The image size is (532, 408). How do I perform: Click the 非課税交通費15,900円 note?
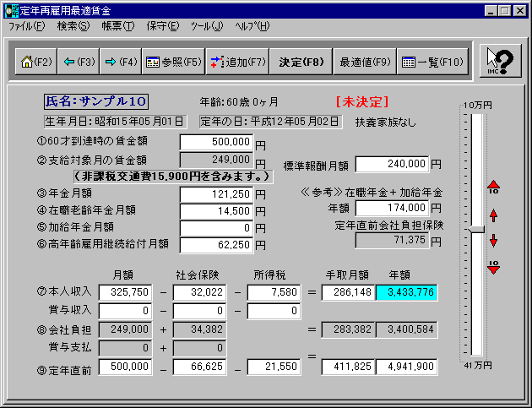173,177
